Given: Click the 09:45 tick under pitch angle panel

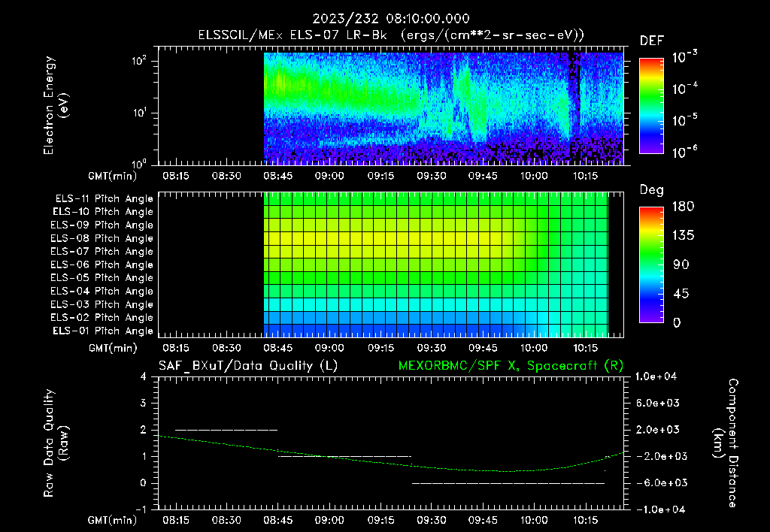Looking at the screenshot, I should click(483, 348).
